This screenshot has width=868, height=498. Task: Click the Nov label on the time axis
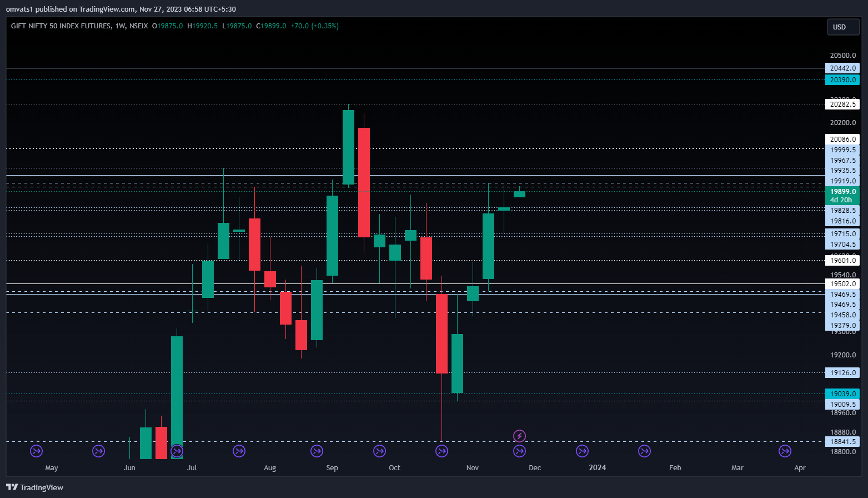[x=473, y=468]
